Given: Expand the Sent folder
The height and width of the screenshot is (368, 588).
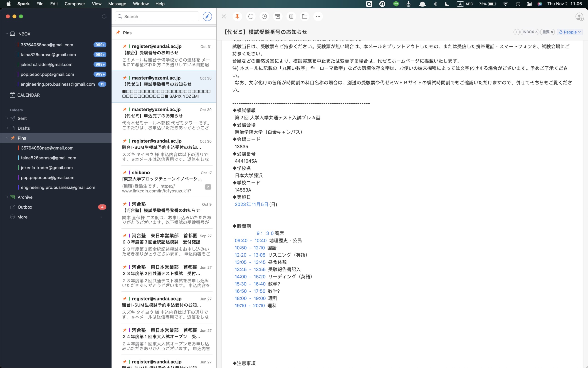Looking at the screenshot, I should [x=7, y=118].
